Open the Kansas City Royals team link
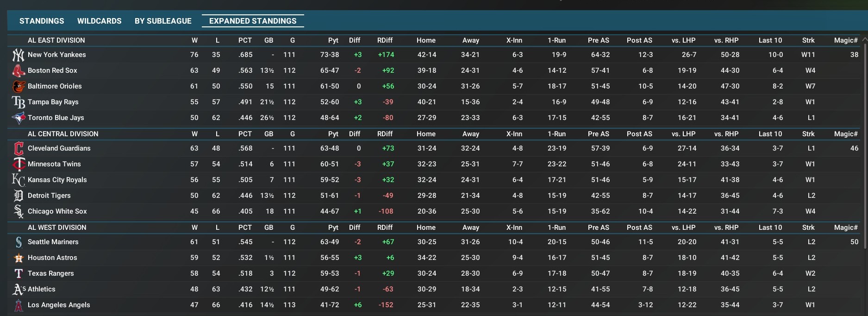Screen dimensions: 868x316 click(x=57, y=180)
